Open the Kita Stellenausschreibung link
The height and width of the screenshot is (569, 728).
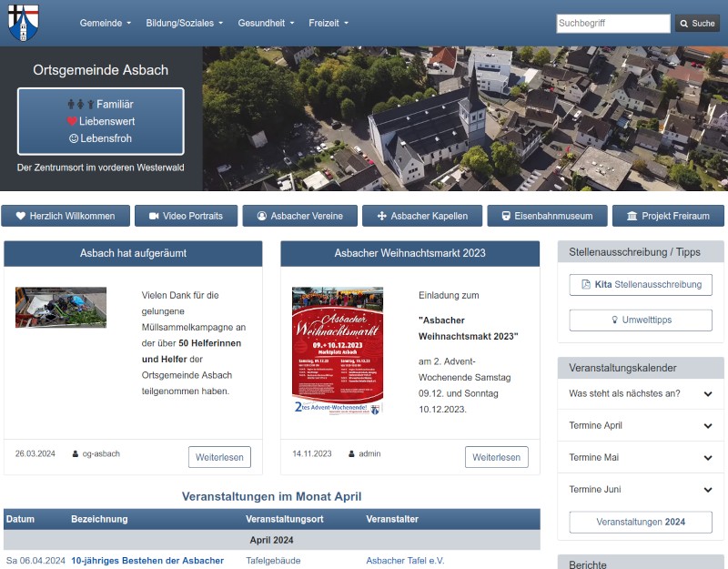[x=641, y=285]
